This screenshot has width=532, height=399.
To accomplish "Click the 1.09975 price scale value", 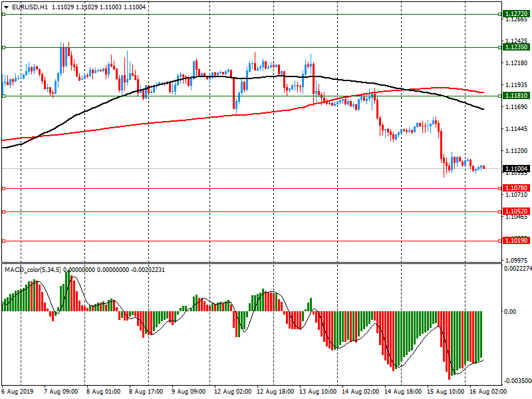I will pos(517,261).
